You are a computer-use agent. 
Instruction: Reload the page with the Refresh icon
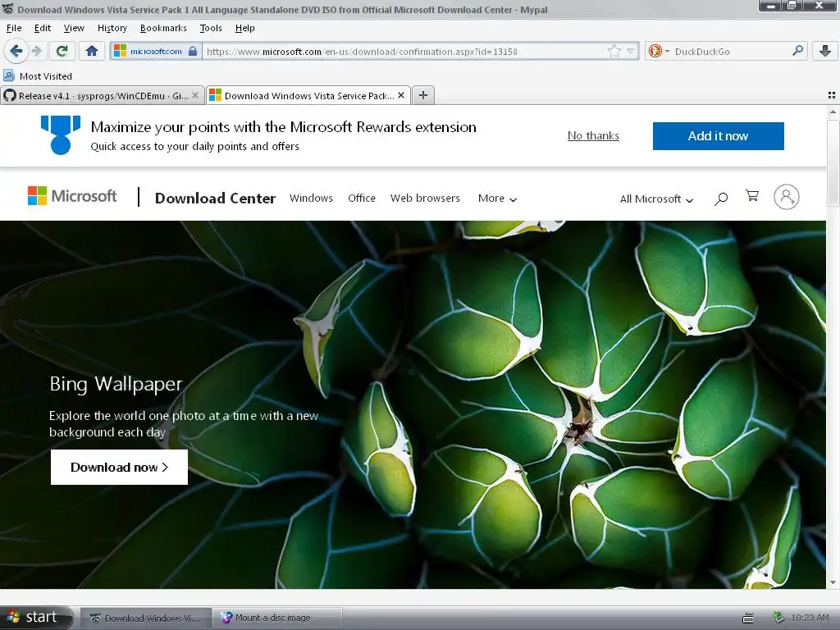(62, 51)
